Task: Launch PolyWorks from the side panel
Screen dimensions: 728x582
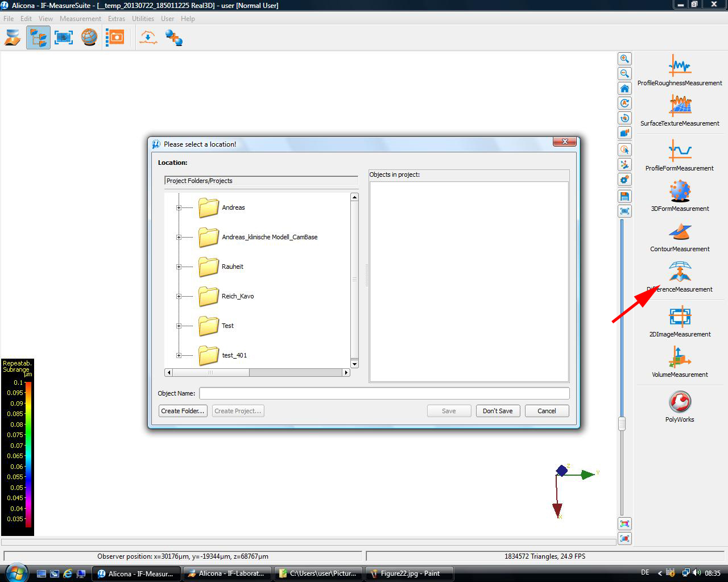Action: pos(680,407)
